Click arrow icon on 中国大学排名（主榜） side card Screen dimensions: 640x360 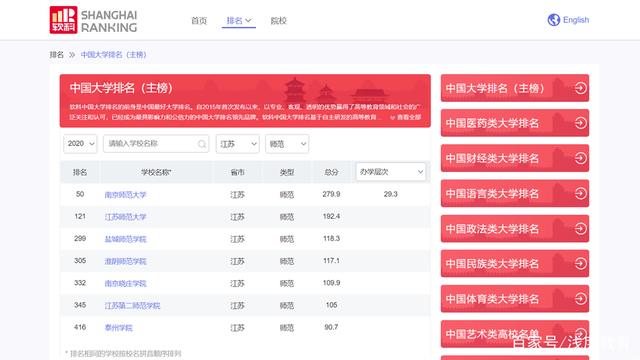580,88
